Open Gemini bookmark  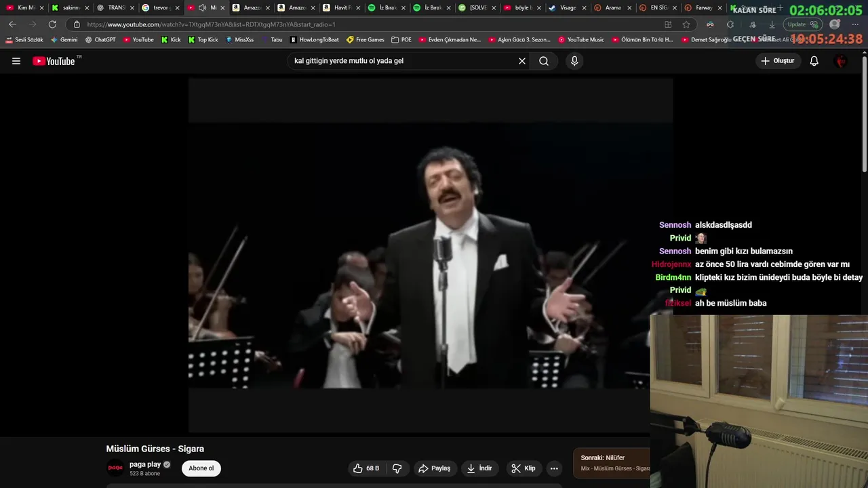[64, 40]
